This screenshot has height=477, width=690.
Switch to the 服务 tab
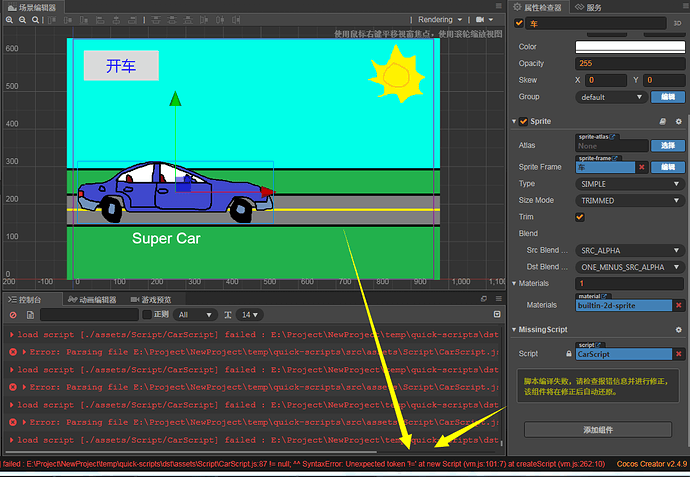(x=594, y=6)
